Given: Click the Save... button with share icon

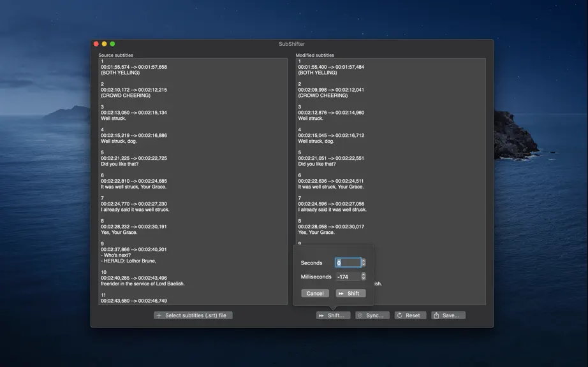Looking at the screenshot, I should pyautogui.click(x=448, y=315).
